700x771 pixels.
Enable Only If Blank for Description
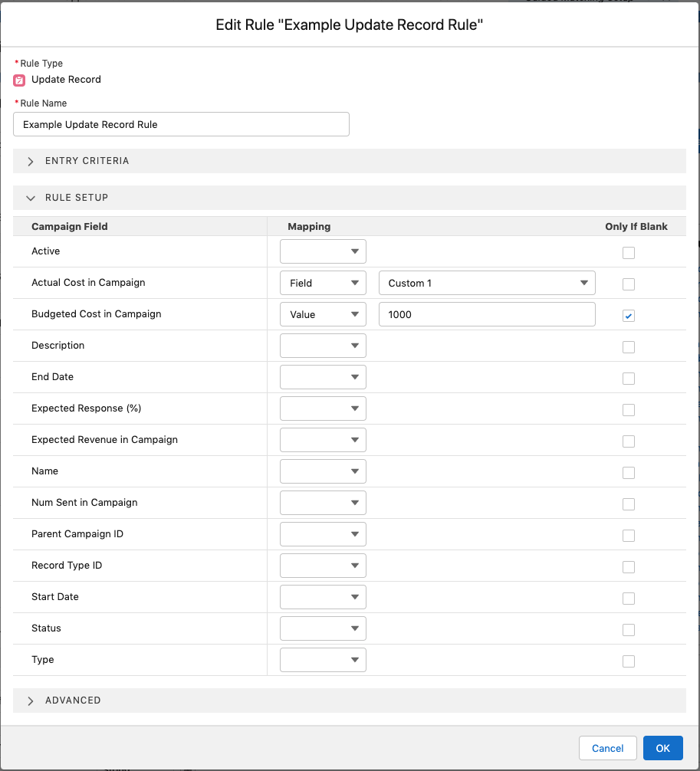[x=629, y=347]
